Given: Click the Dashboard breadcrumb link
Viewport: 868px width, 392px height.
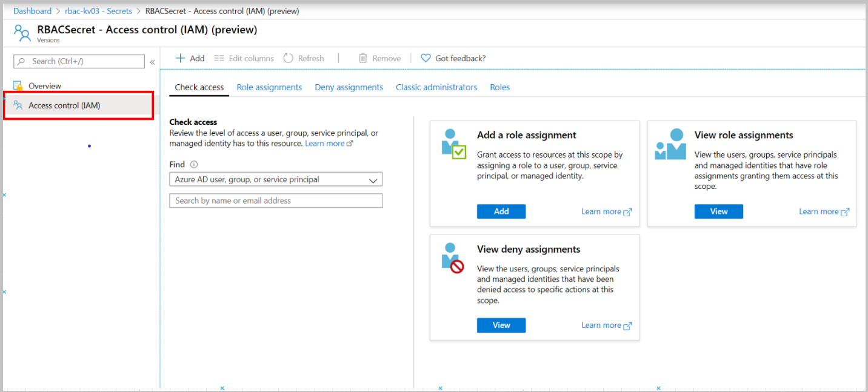Looking at the screenshot, I should [32, 11].
